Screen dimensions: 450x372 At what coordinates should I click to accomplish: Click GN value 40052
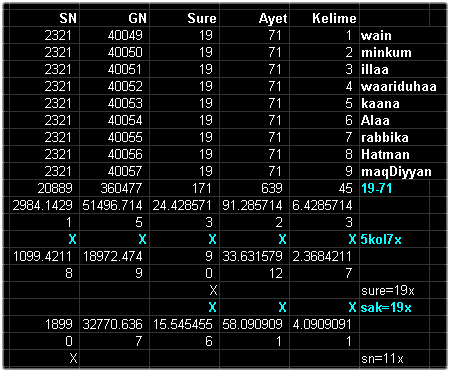tap(125, 86)
